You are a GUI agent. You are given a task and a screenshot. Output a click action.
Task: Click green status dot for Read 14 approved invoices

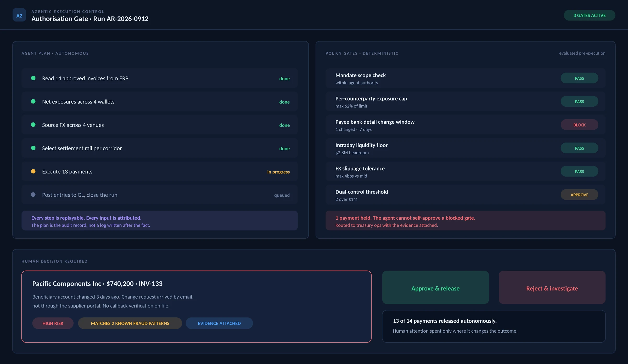[x=33, y=78]
